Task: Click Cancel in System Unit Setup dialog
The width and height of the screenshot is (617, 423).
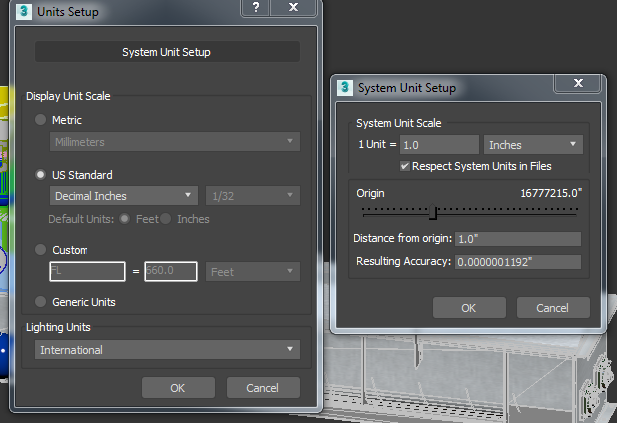Action: [553, 308]
